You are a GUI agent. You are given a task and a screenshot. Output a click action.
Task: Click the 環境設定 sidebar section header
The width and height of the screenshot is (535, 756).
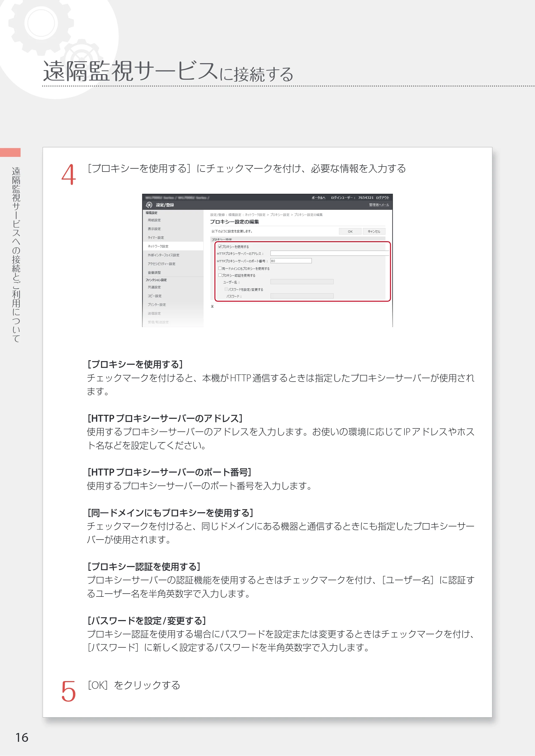coord(152,213)
